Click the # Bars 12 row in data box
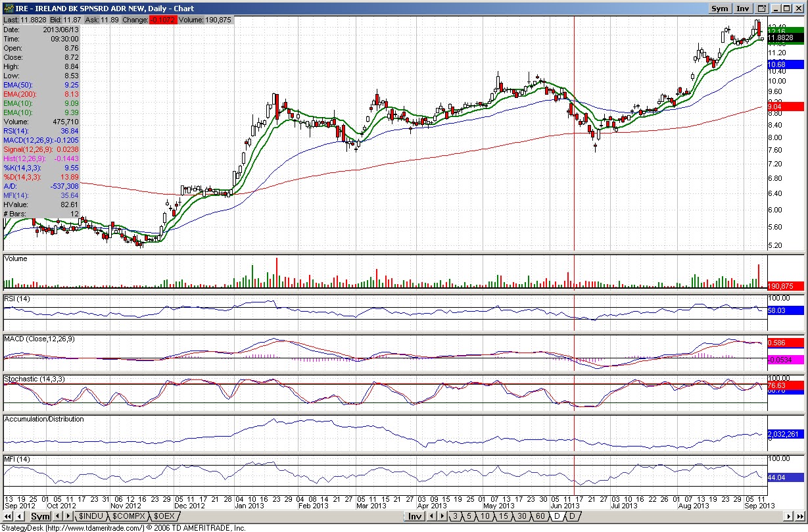This screenshot has width=808, height=532. pyautogui.click(x=41, y=214)
